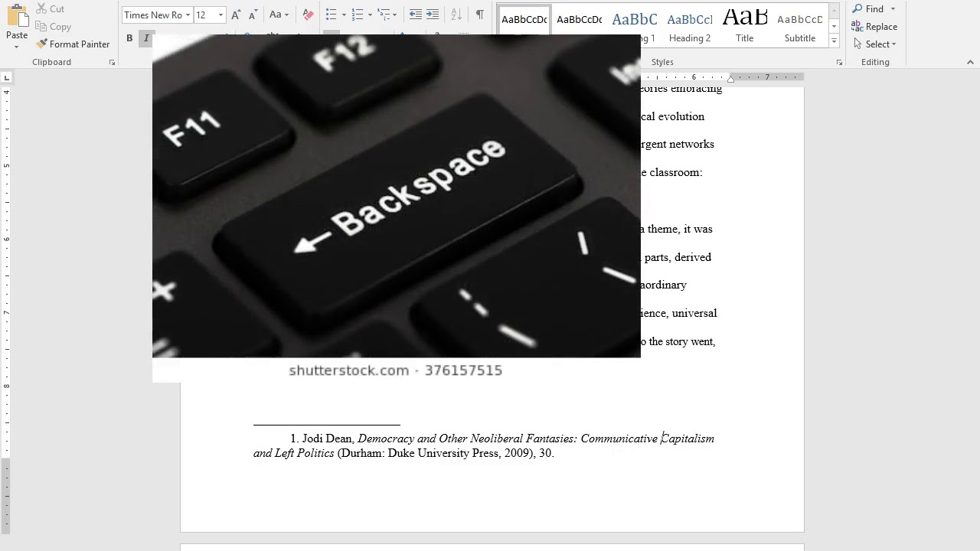
Task: Open the Clipboard pane launcher
Action: point(112,63)
